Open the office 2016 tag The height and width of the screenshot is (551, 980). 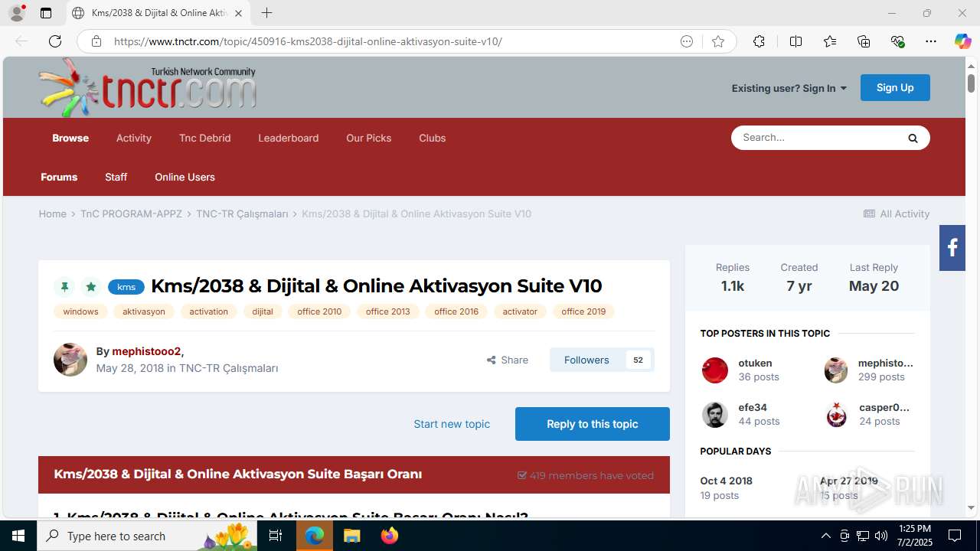[x=456, y=311]
